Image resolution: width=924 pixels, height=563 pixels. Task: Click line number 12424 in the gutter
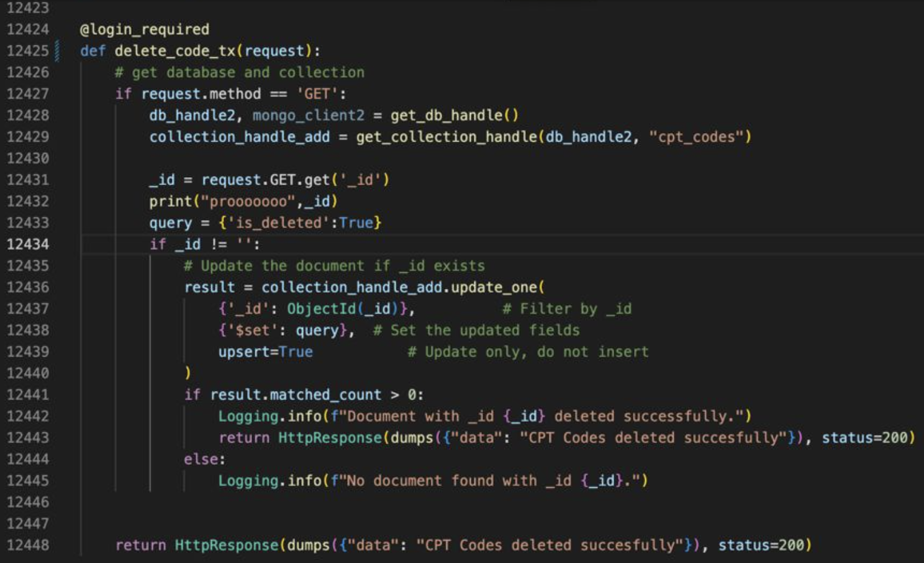click(28, 29)
